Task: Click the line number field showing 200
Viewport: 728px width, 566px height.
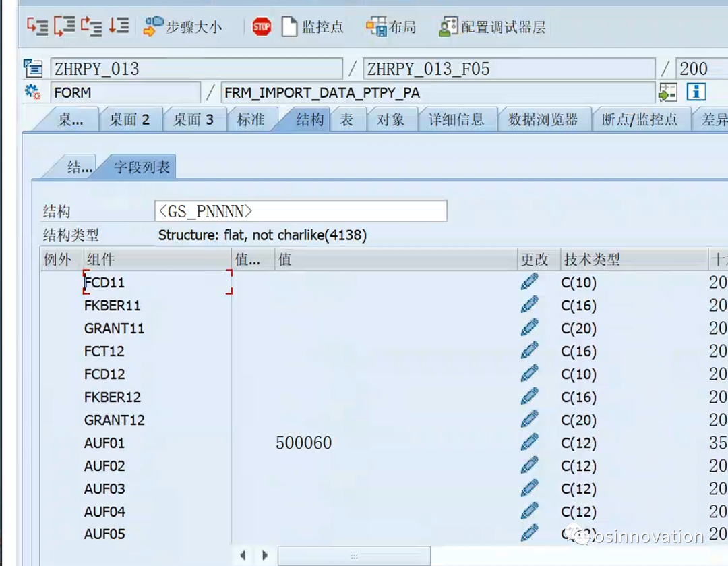Action: tap(702, 69)
